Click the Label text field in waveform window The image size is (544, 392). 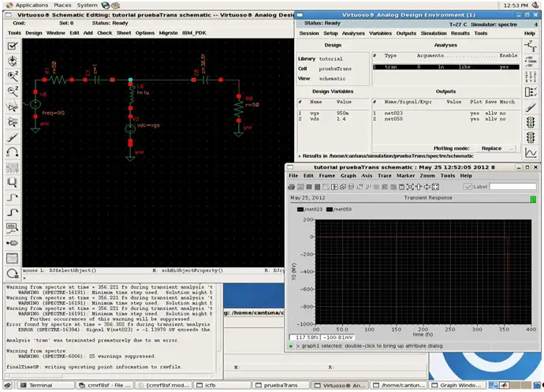point(512,187)
